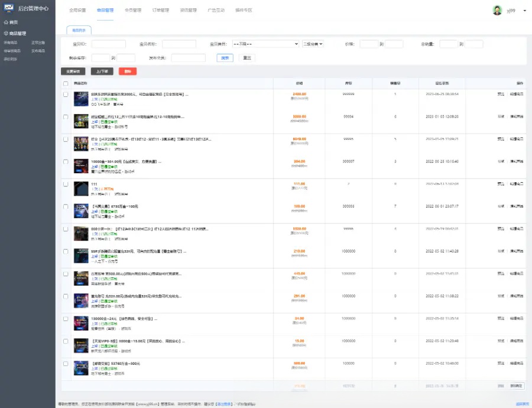Open the 宝贝类目 category dropdown

(x=265, y=44)
